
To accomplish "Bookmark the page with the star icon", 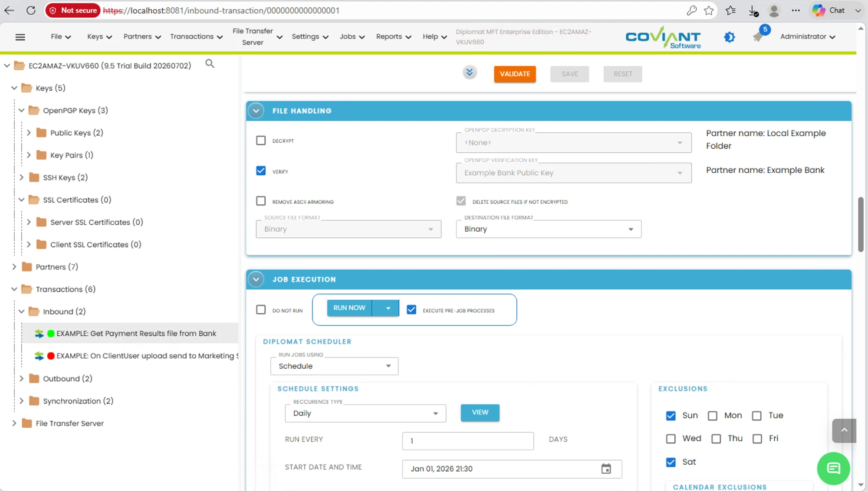I will click(709, 10).
